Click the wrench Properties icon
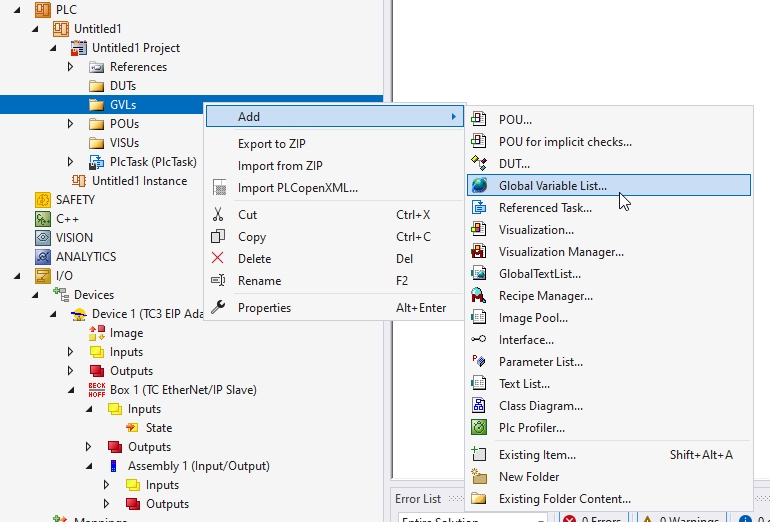The image size is (770, 522). pyautogui.click(x=218, y=307)
